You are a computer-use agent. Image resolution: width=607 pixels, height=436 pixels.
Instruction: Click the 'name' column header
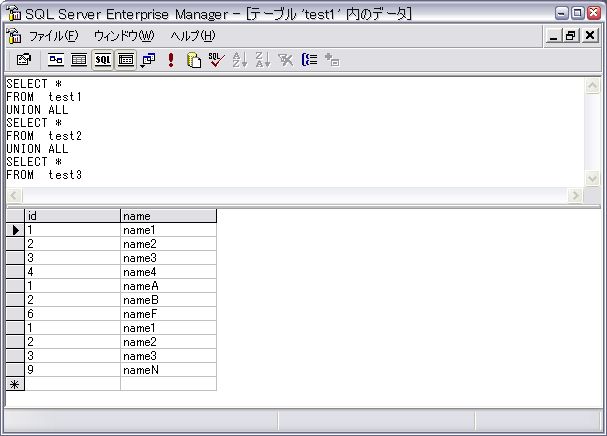(168, 215)
